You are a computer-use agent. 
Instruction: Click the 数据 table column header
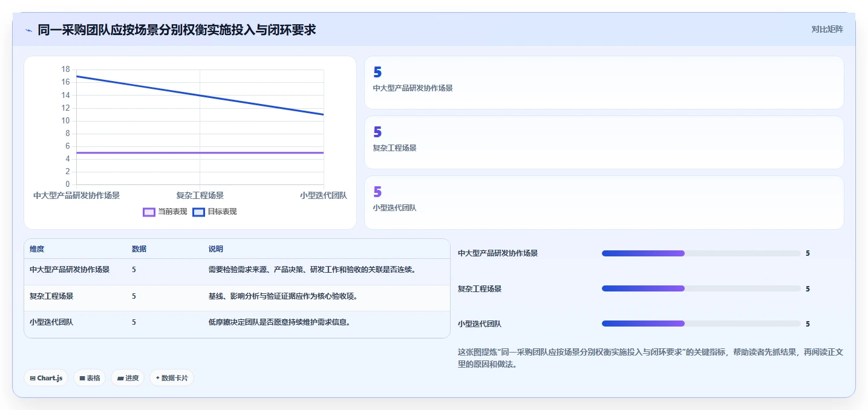(139, 249)
